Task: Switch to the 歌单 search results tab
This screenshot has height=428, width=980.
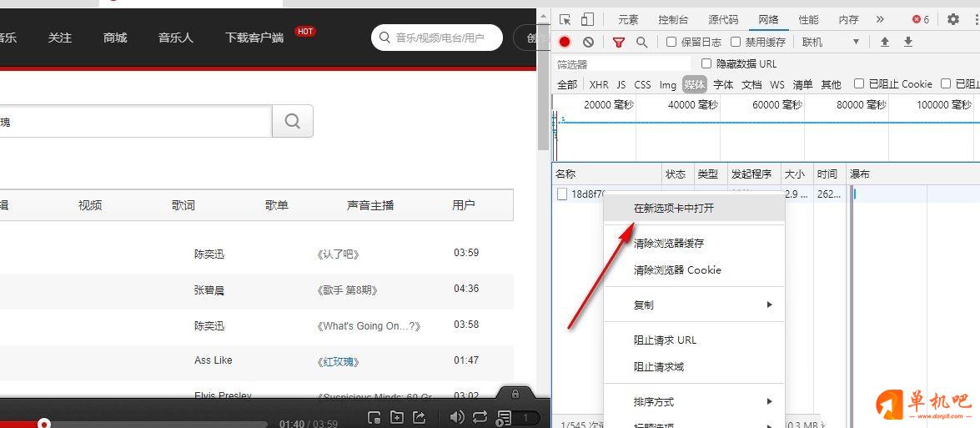Action: tap(276, 205)
